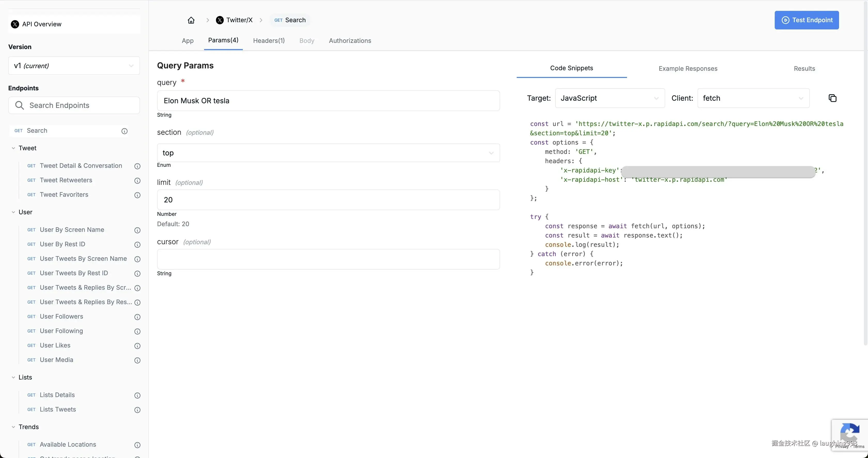Click the X logo beside API Overview

coord(15,24)
